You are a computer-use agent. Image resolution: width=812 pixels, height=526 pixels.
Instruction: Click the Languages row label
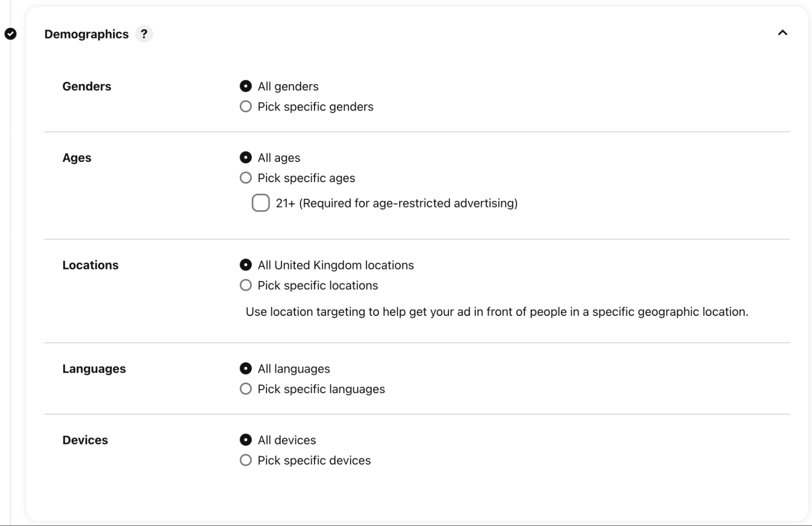tap(94, 369)
